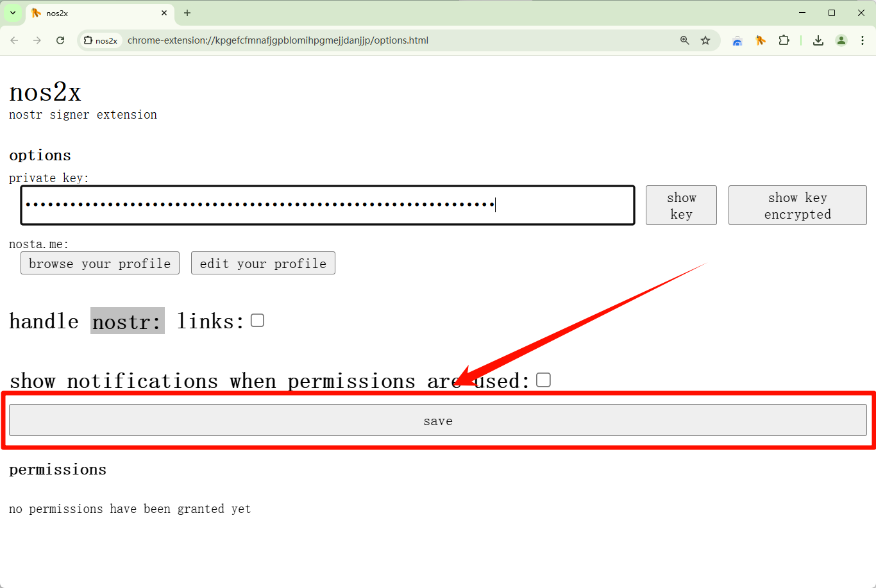876x588 pixels.
Task: Click the blue shopping bag extension icon
Action: tap(737, 40)
